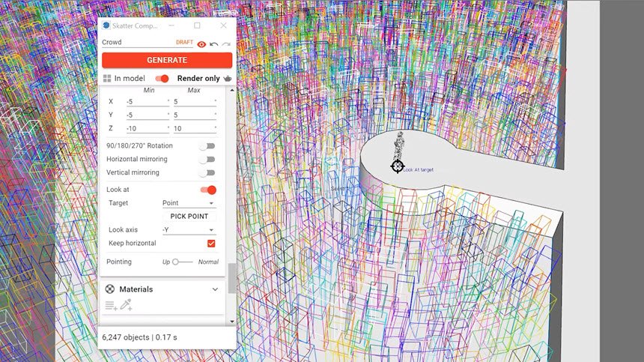Disable the Look at toggle
Screen dimensions: 644x362
[208, 190]
